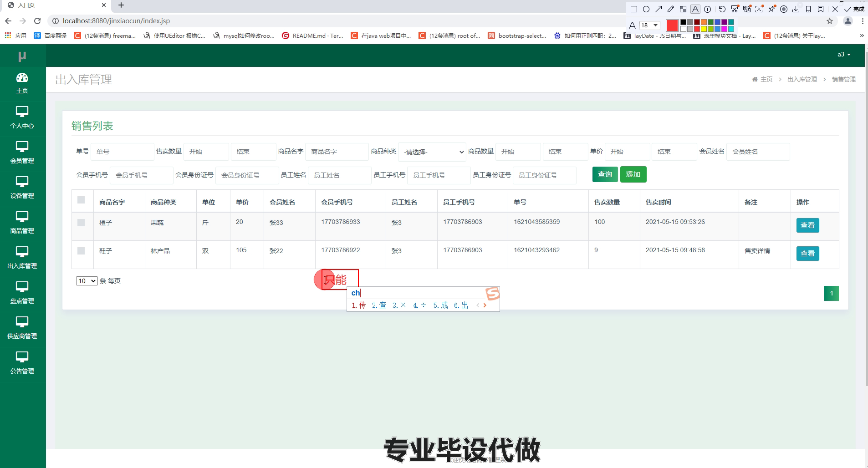Select the mosaic blur tool
This screenshot has height=468, width=868.
(683, 9)
